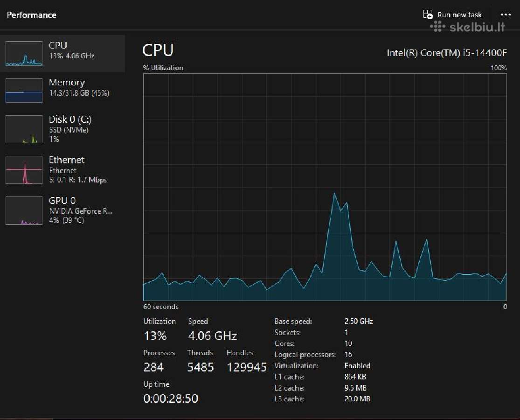This screenshot has width=520, height=420.
Task: Switch to Disk 0 (C:) performance entry
Action: 62,129
